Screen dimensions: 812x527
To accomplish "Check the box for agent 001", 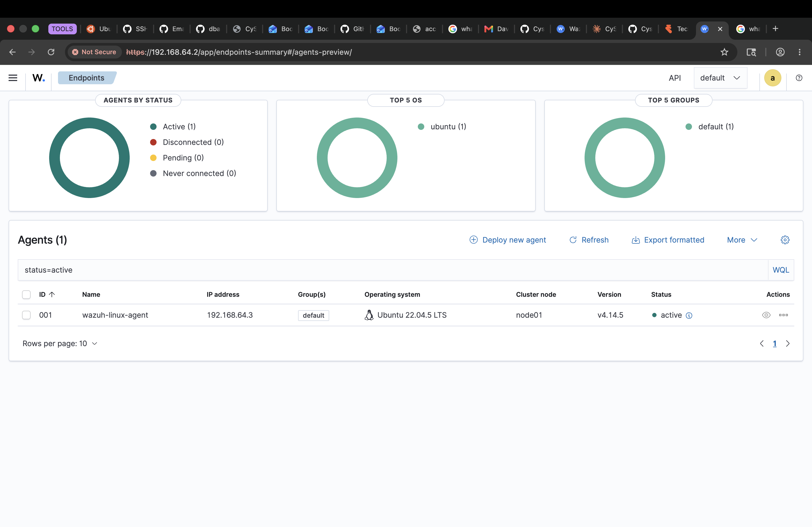I will tap(26, 315).
